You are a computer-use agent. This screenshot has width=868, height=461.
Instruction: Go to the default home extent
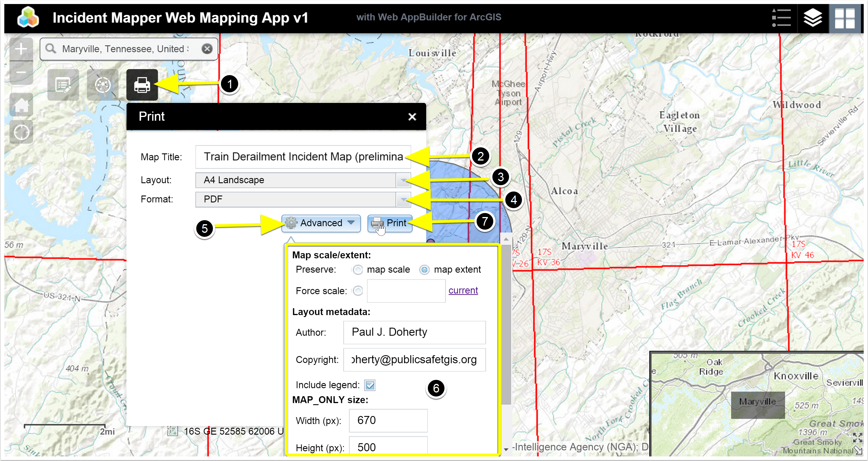(21, 105)
